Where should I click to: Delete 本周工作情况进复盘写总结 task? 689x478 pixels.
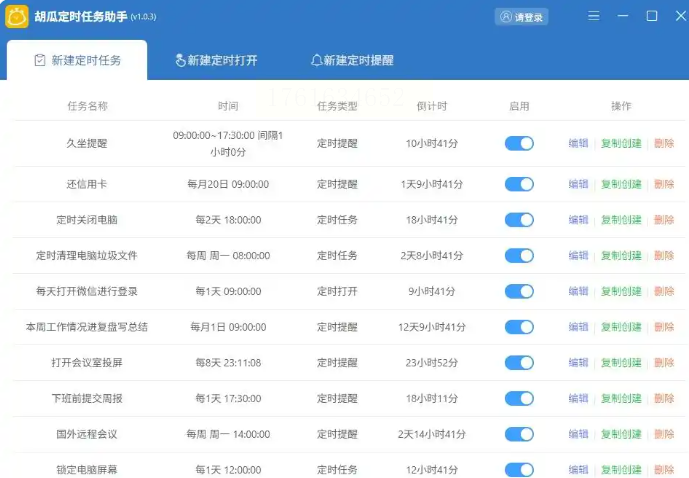(664, 327)
